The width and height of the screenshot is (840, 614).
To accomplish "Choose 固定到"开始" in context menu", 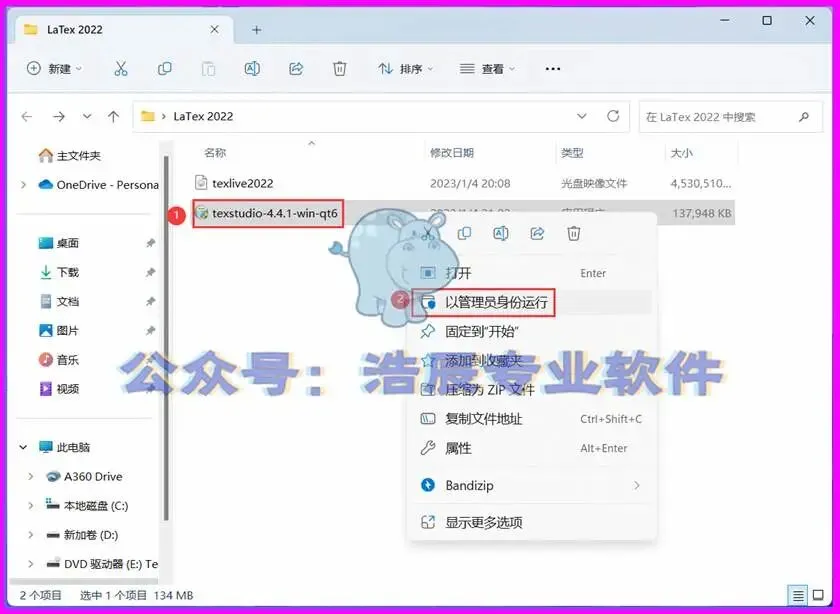I will [x=532, y=331].
